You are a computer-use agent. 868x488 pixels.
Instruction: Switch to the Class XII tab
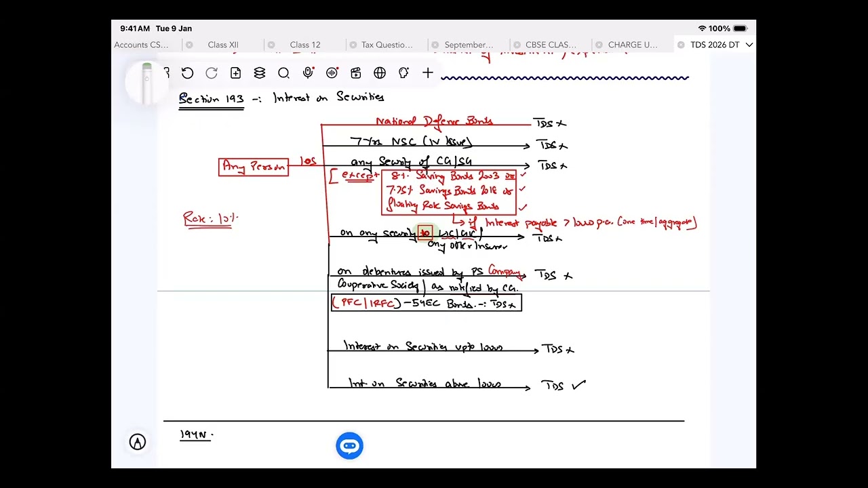point(223,45)
